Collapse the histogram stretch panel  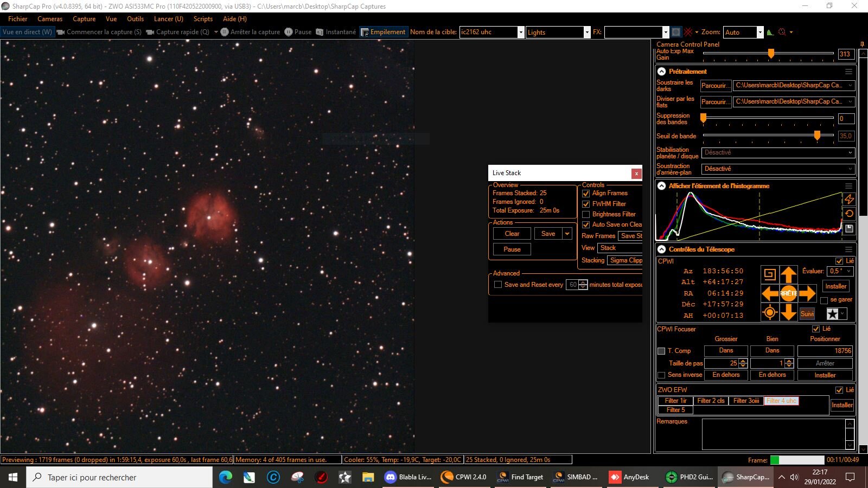pos(662,186)
